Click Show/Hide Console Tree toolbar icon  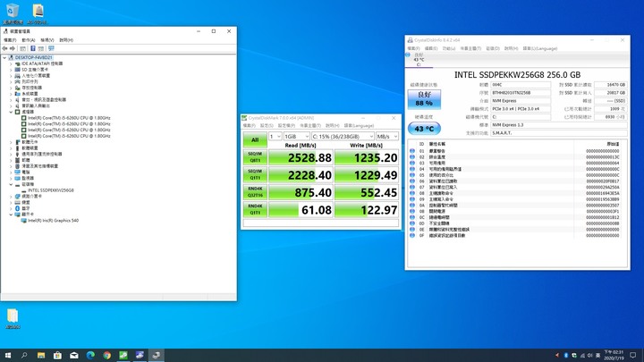tap(23, 48)
